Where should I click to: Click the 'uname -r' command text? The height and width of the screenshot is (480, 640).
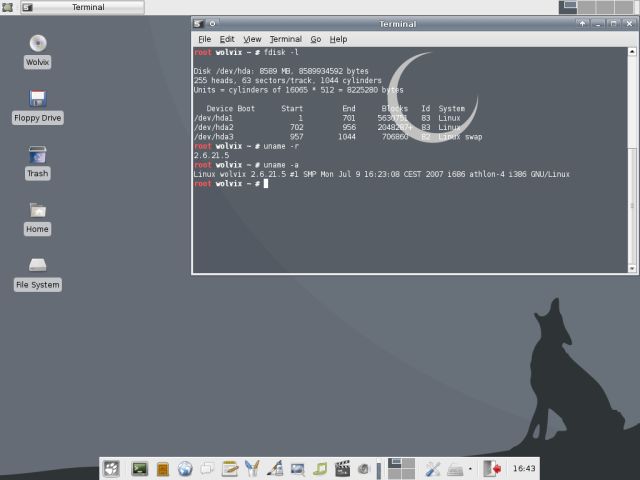(x=281, y=146)
